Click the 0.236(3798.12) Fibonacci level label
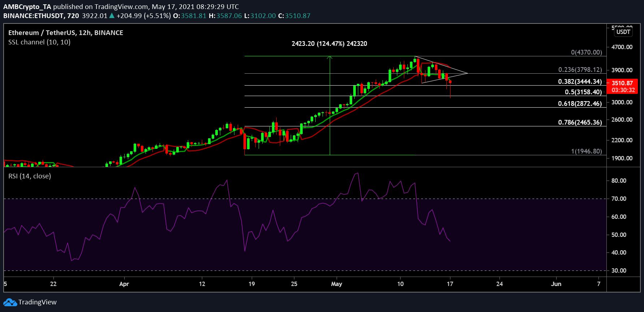Image resolution: width=644 pixels, height=312 pixels. [x=580, y=70]
